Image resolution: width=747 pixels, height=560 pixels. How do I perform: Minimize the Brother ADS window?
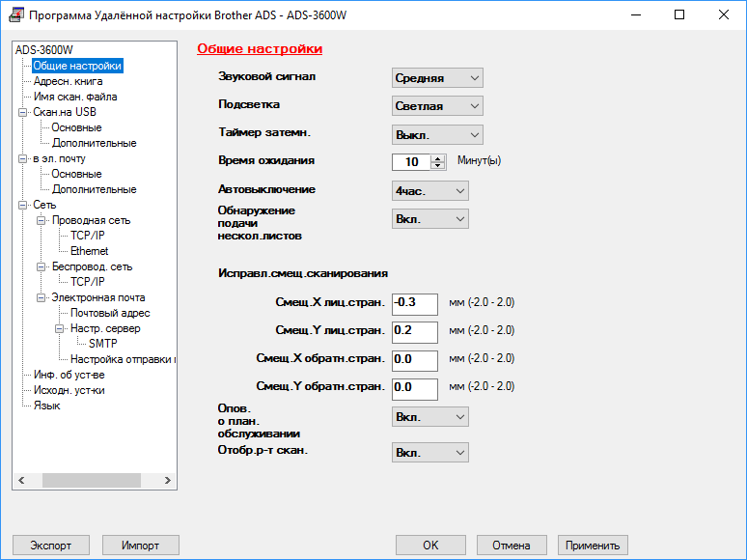(x=636, y=14)
